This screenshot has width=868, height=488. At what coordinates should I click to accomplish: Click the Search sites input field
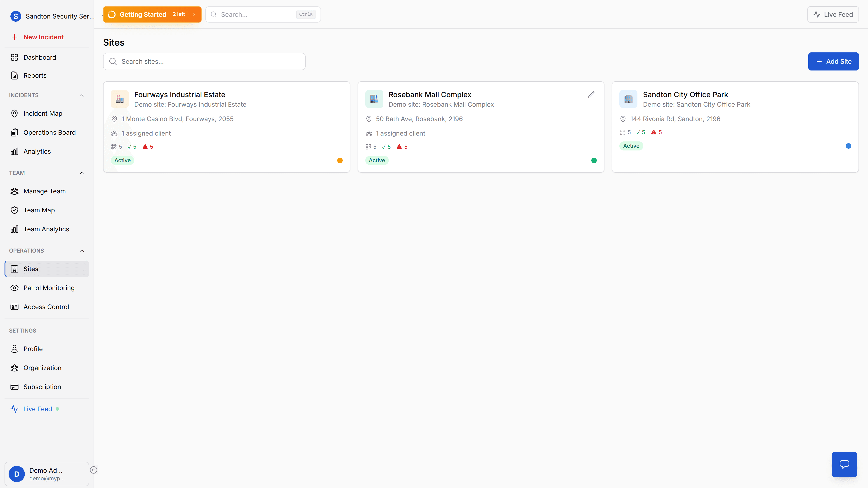click(204, 61)
